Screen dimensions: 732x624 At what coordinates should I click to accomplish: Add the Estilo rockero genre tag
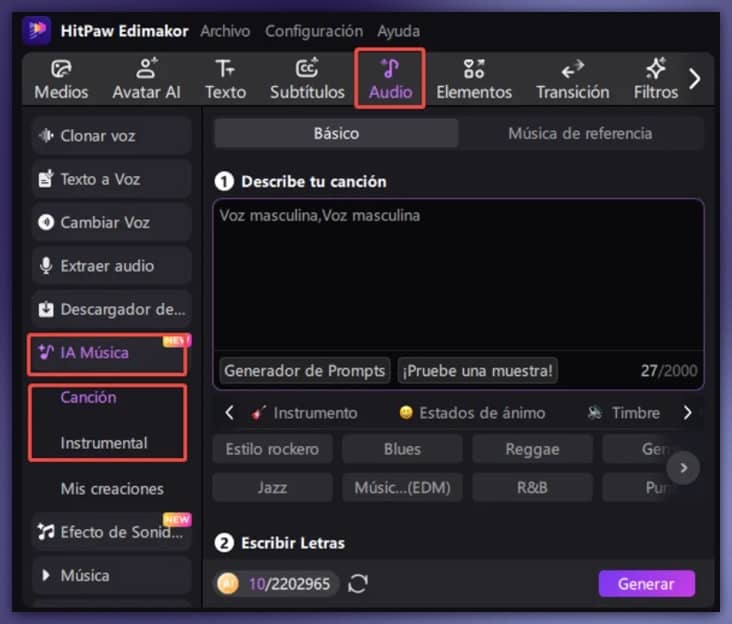pos(272,449)
